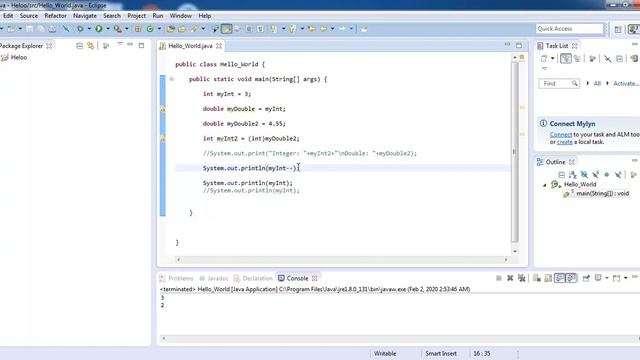640x360 pixels.
Task: Open the Window menu
Action: [181, 16]
